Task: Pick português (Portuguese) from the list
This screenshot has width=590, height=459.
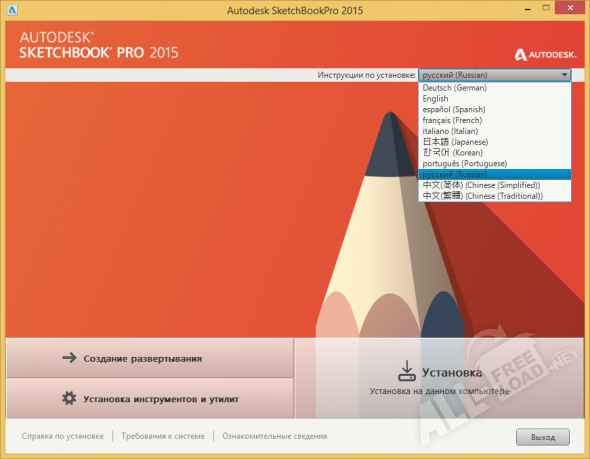Action: 495,164
